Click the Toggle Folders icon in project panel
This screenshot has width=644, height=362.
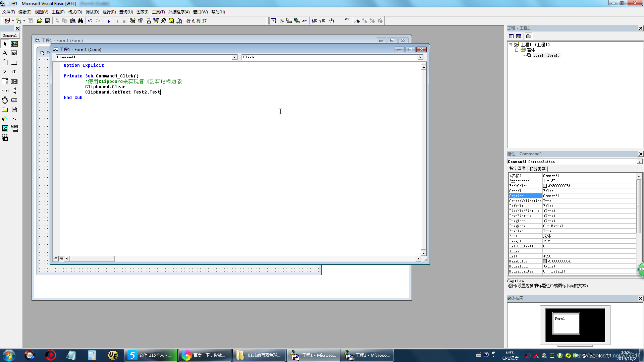coord(529,36)
